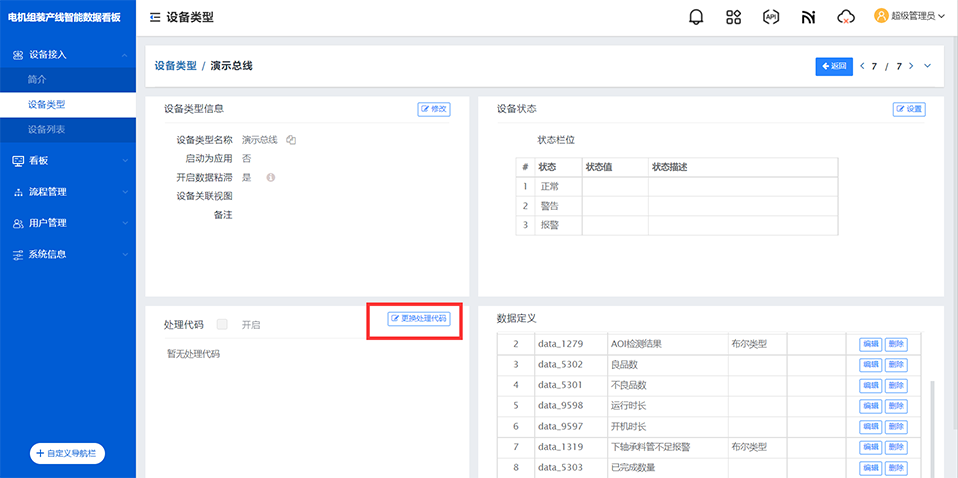The width and height of the screenshot is (958, 478).
Task: Enable the 处理代码 开启 checkbox
Action: tap(222, 324)
